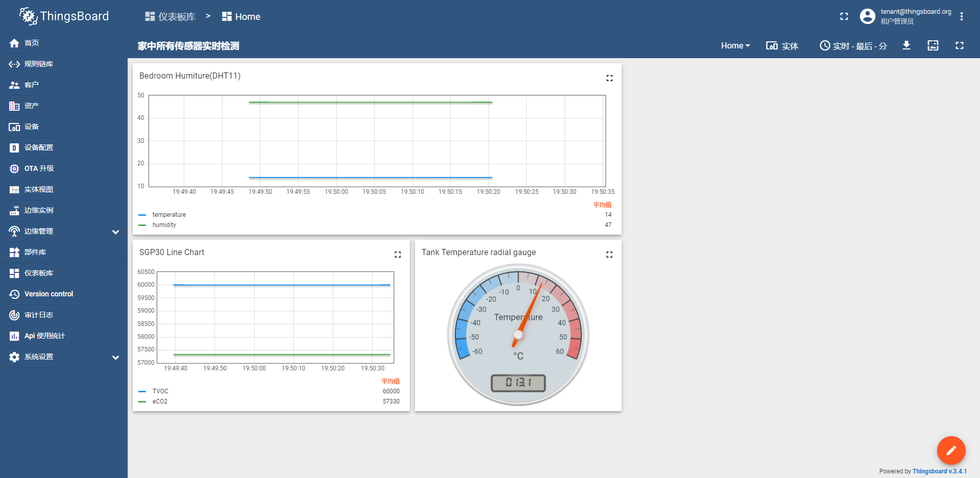
Task: Click the Version control history icon
Action: point(14,294)
